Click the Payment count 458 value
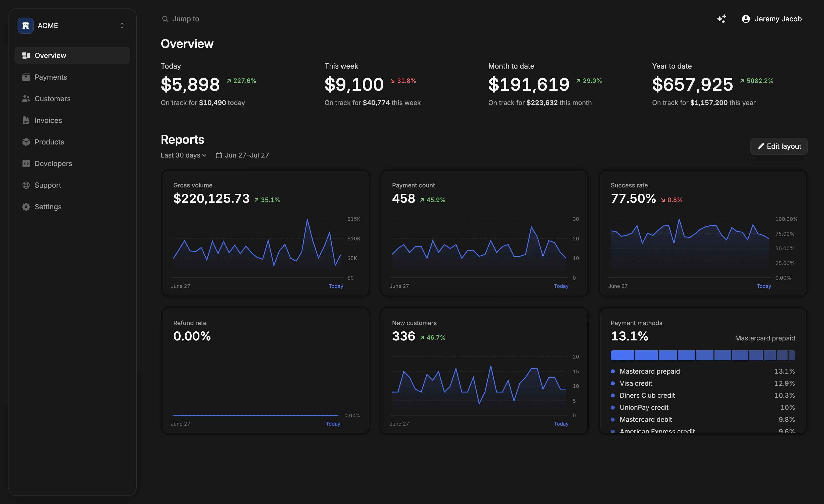This screenshot has height=504, width=824. 404,199
